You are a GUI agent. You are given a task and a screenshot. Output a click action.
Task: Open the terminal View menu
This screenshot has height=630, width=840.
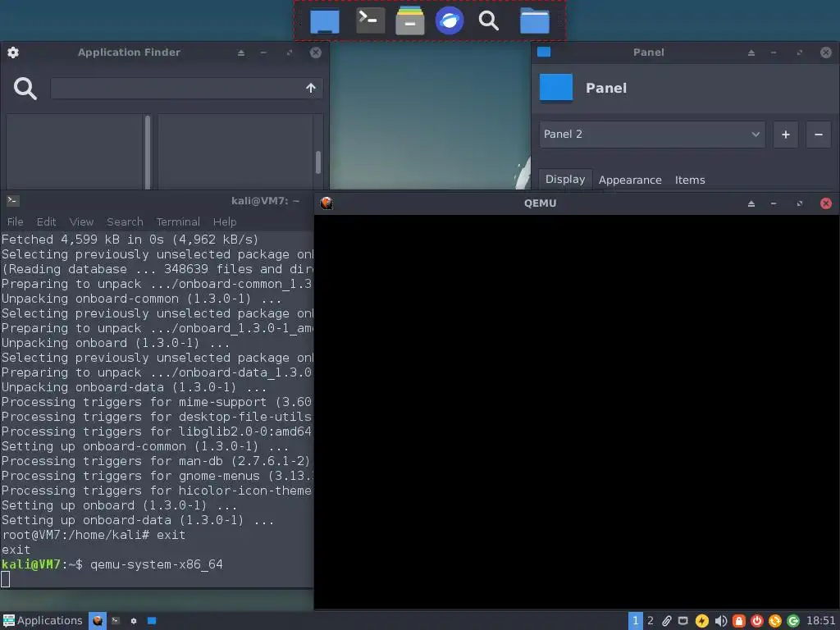coord(81,221)
